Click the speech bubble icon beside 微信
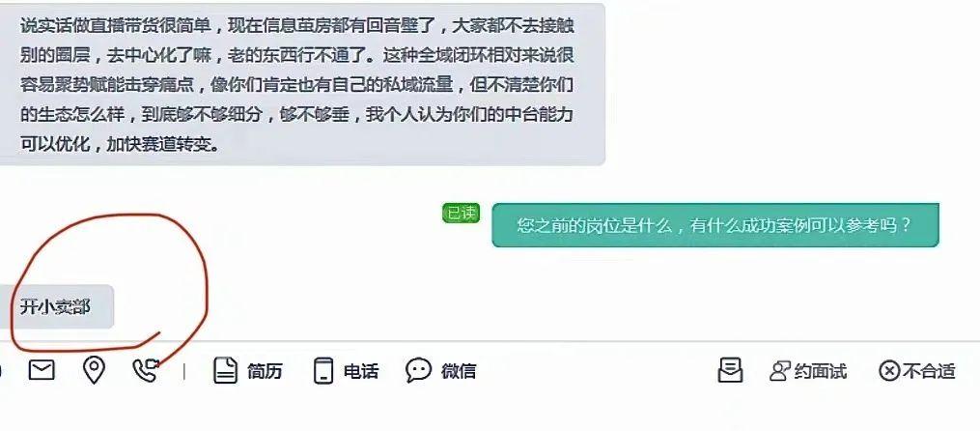980x431 pixels. click(418, 370)
